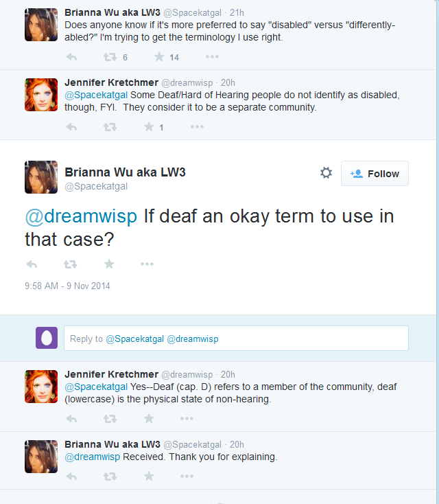439x504 pixels.
Task: Open more options on first Brianna Wu tweet
Action: [212, 57]
